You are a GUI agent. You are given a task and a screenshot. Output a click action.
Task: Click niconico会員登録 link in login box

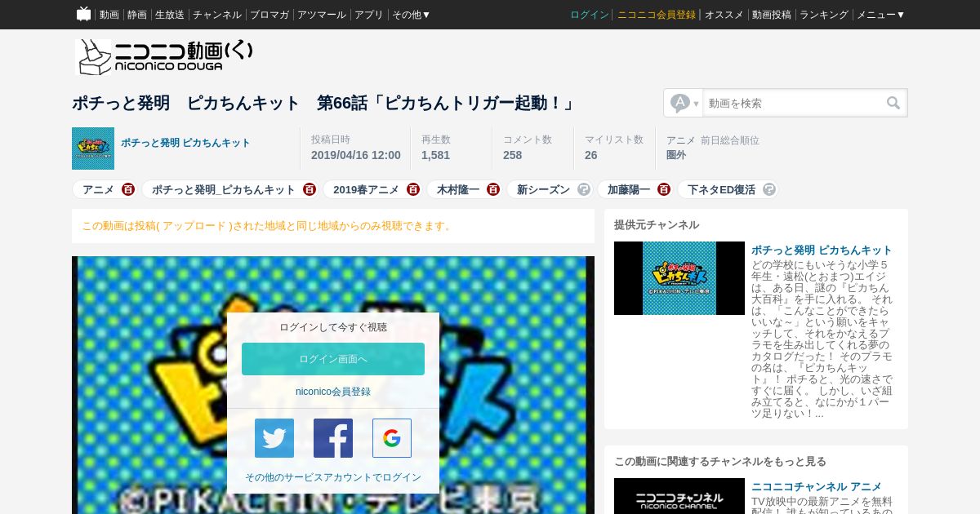coord(333,392)
